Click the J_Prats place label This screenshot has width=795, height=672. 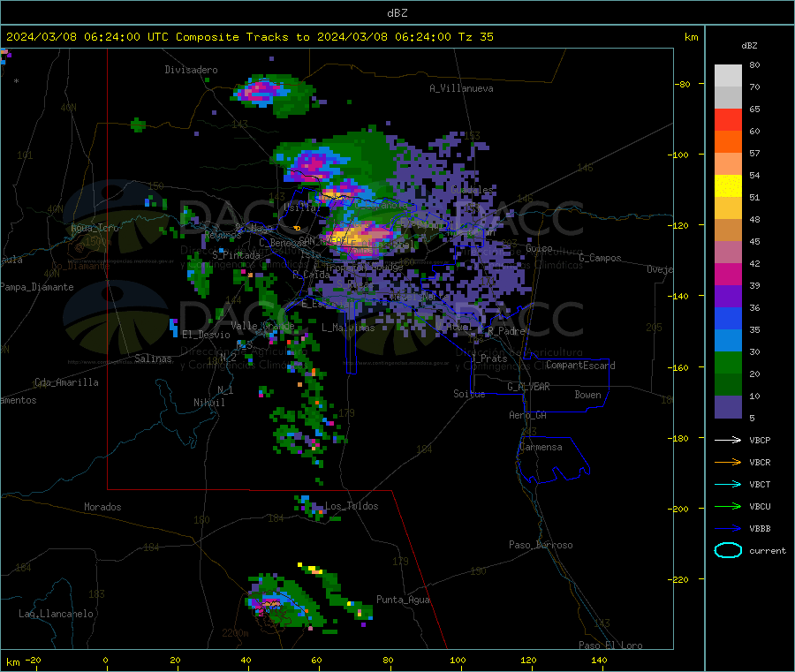(x=489, y=359)
